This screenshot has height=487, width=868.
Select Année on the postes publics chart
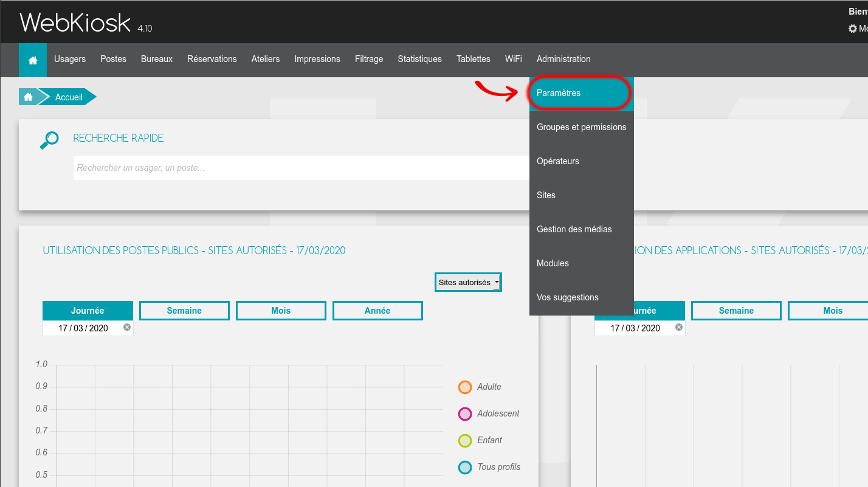[377, 311]
